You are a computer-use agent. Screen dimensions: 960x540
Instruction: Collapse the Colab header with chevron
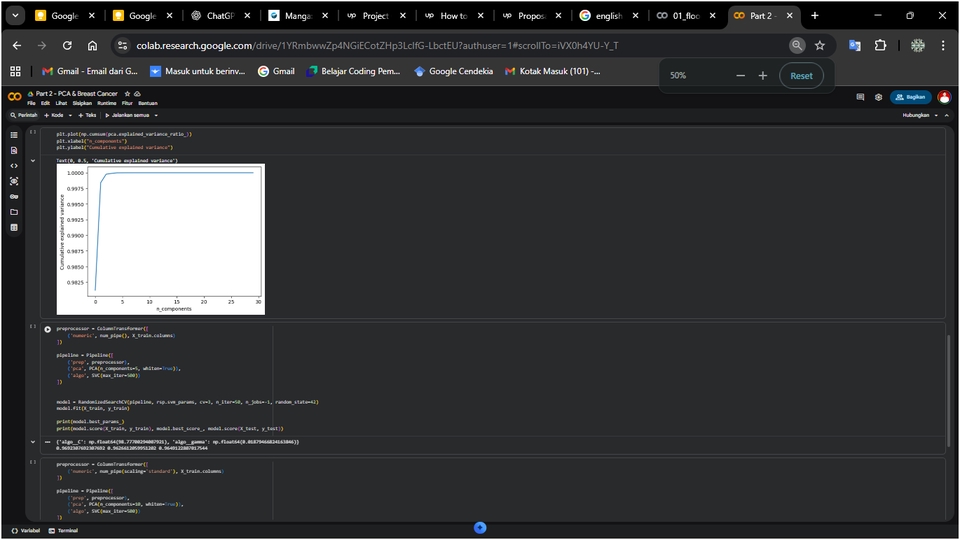(x=947, y=115)
